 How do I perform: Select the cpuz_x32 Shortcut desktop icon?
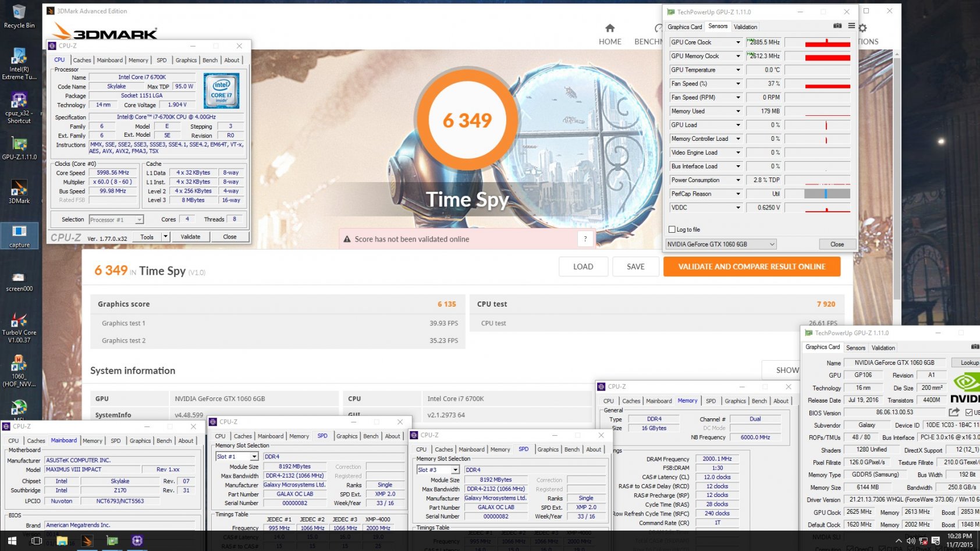(19, 108)
